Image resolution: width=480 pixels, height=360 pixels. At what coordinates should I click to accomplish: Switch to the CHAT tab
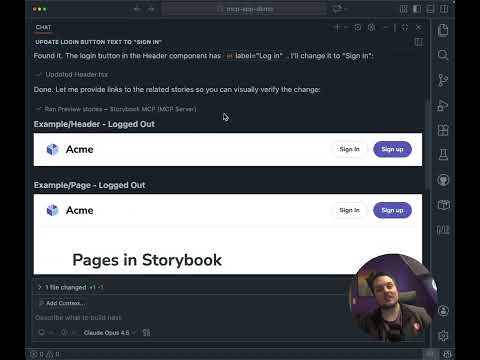pos(44,28)
